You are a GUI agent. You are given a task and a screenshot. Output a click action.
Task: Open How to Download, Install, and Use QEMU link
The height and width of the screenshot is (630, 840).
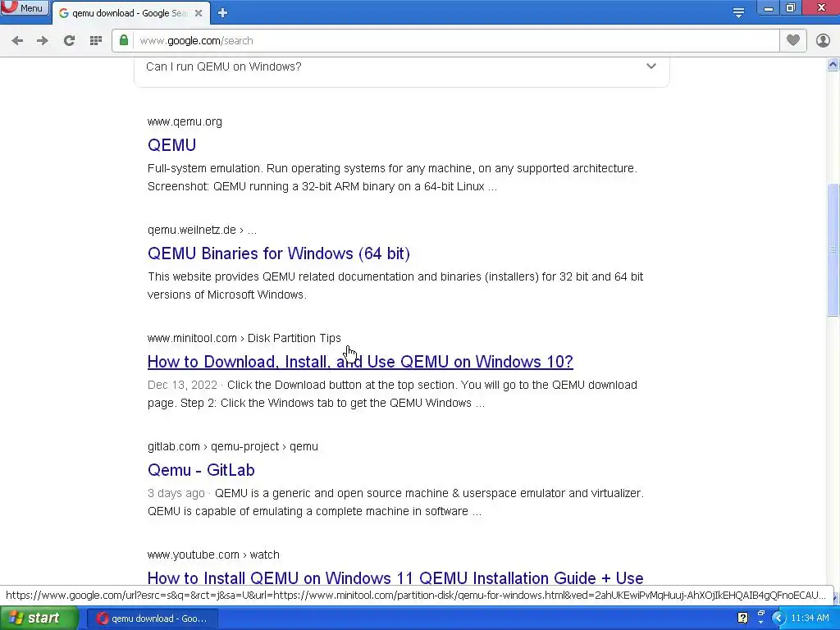click(360, 362)
